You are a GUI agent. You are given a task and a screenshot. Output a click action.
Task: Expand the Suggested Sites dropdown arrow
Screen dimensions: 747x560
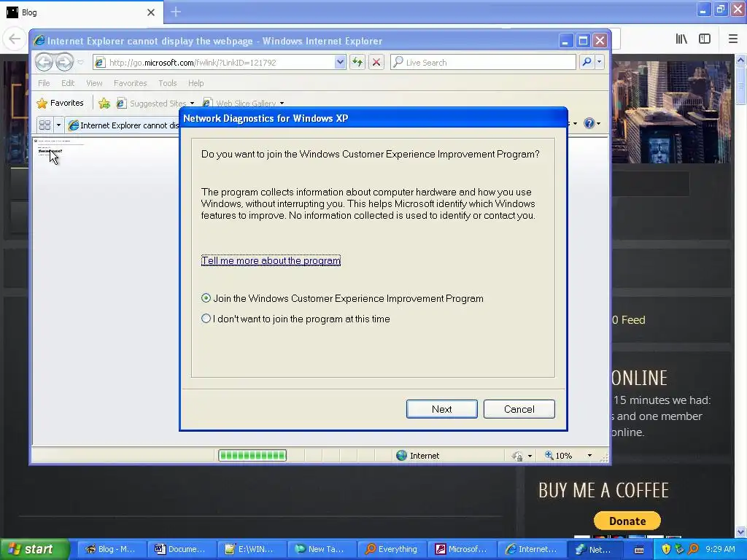(x=192, y=104)
